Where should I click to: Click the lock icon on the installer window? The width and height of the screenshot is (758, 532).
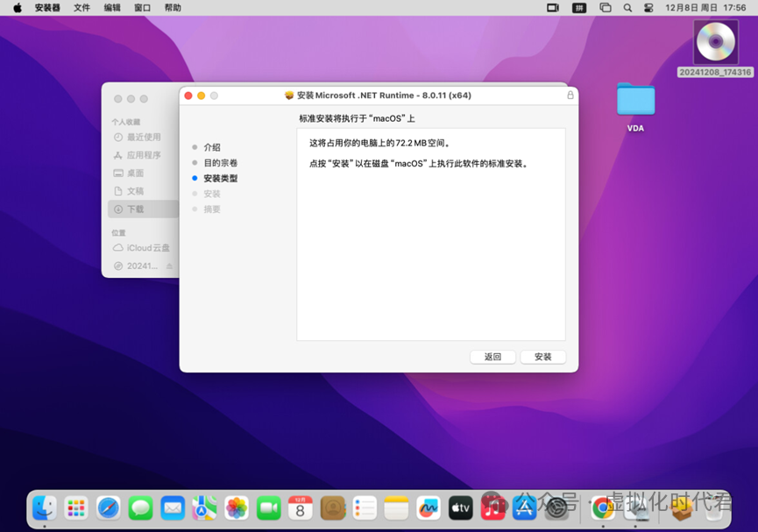[x=570, y=95]
